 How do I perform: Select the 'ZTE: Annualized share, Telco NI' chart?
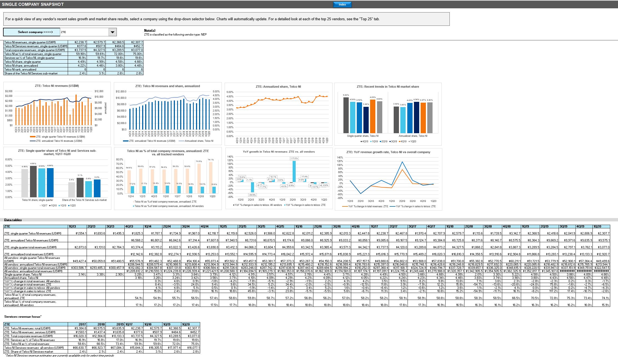pos(278,114)
